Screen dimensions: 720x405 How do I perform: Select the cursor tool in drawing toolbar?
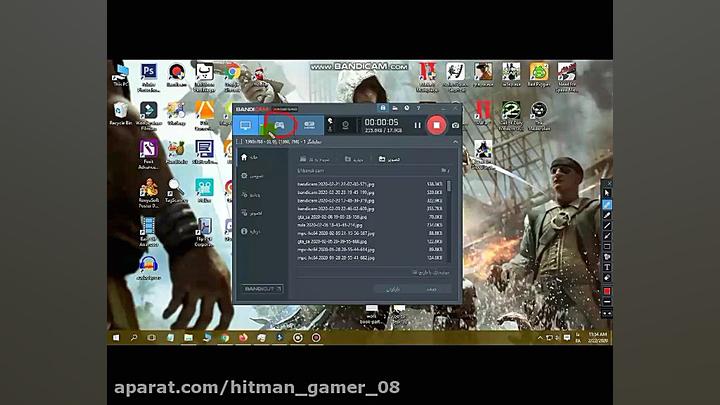pos(607,193)
